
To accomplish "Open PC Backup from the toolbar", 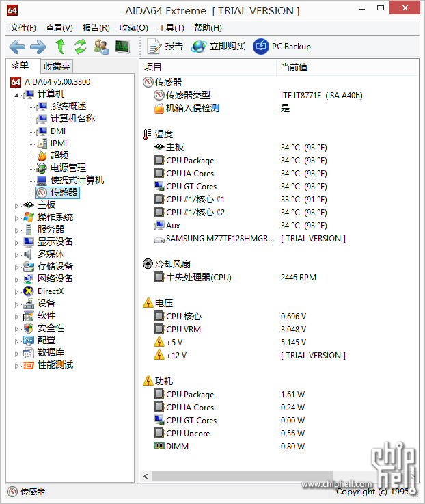I will (x=282, y=47).
